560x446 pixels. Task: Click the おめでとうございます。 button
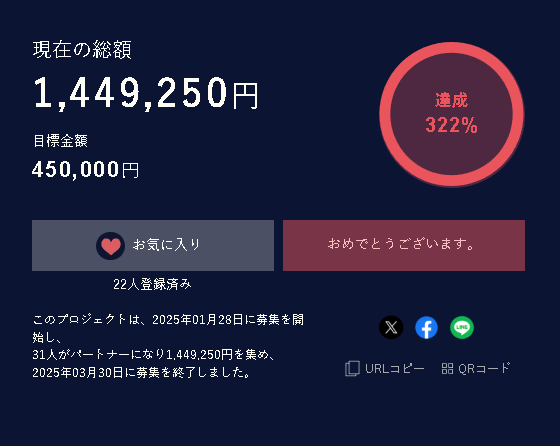pyautogui.click(x=404, y=245)
